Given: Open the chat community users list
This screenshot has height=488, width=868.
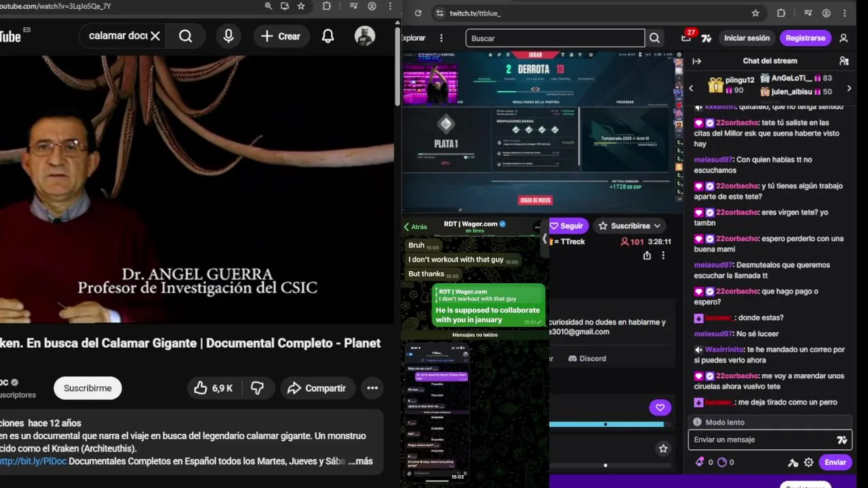Looking at the screenshot, I should (x=844, y=61).
